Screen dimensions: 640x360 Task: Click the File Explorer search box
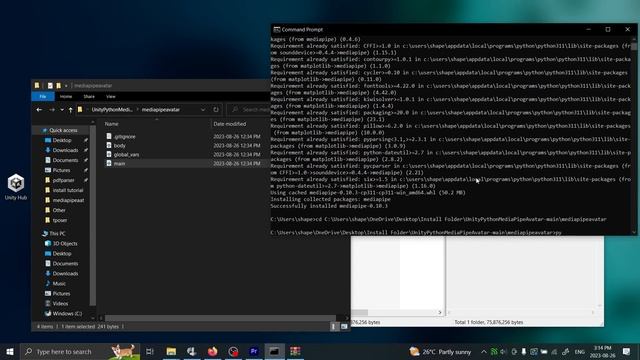point(250,110)
